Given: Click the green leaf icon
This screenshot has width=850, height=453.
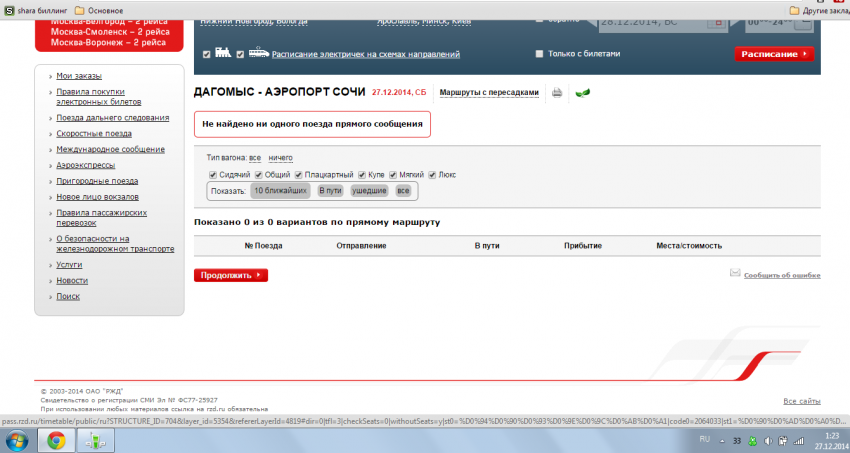Looking at the screenshot, I should point(583,93).
